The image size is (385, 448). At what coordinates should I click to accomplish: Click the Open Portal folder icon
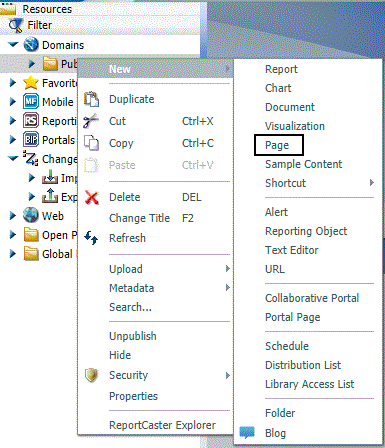pos(31,234)
